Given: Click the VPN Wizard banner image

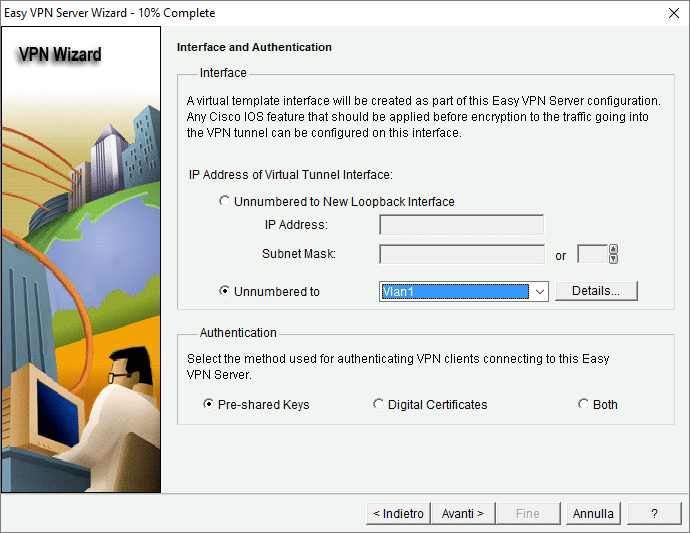Looking at the screenshot, I should click(81, 259).
